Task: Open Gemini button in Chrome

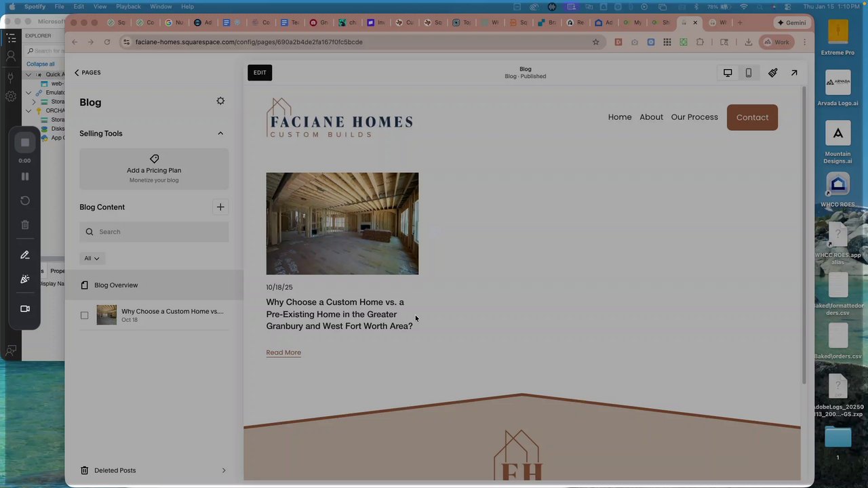Action: (792, 22)
